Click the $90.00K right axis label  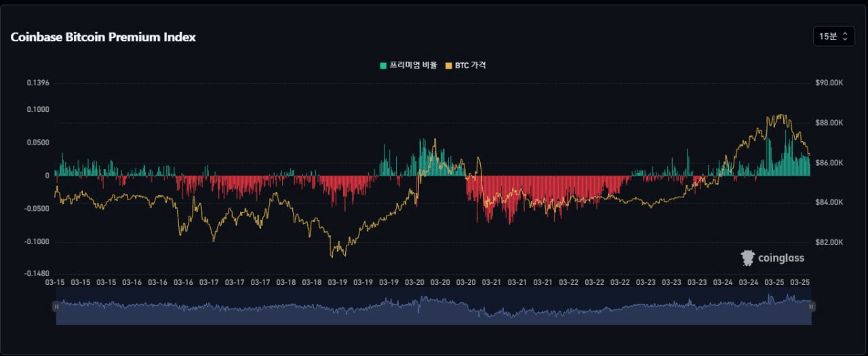pos(829,83)
